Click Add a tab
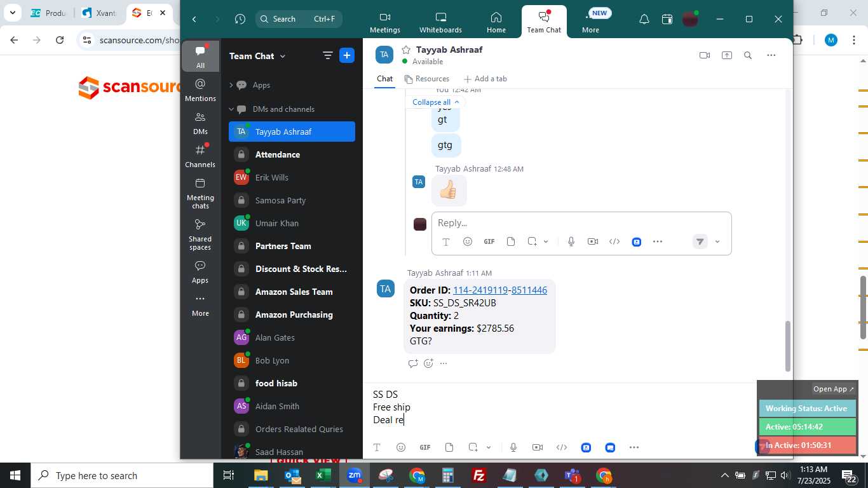 [485, 79]
